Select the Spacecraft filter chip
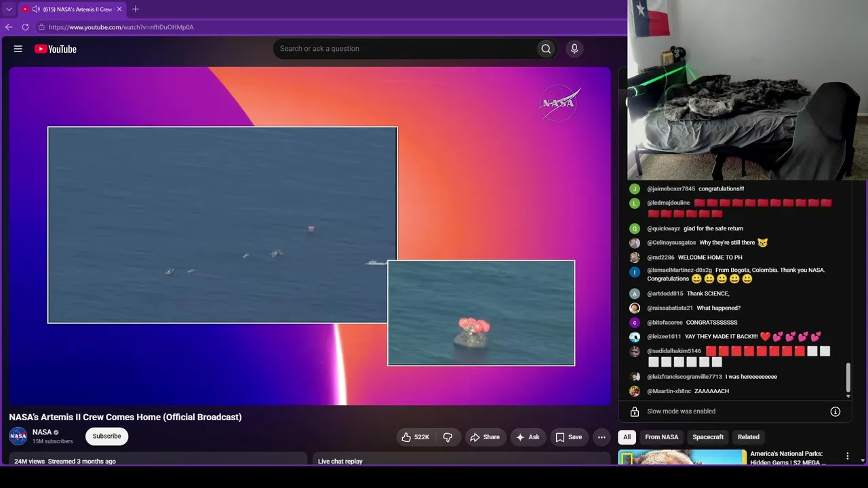The image size is (868, 488). coord(708,437)
